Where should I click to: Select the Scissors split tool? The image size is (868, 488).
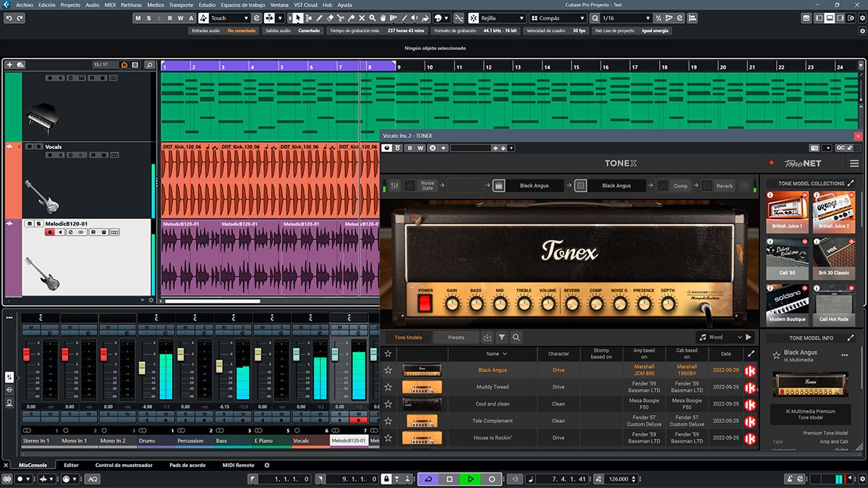(341, 18)
